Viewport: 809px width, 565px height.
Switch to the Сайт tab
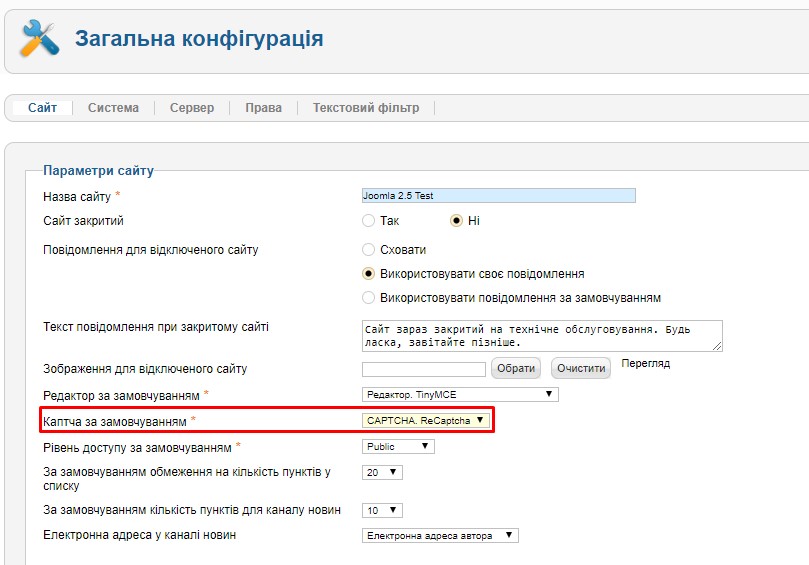pyautogui.click(x=42, y=108)
